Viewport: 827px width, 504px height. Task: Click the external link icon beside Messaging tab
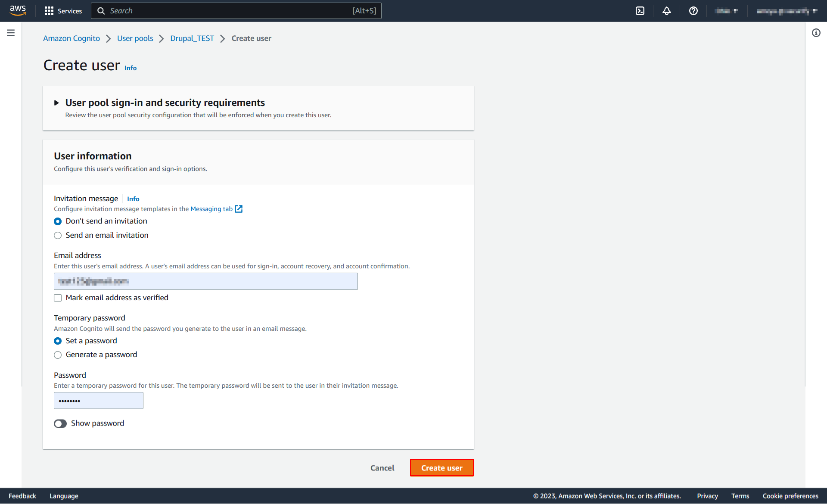coord(239,209)
